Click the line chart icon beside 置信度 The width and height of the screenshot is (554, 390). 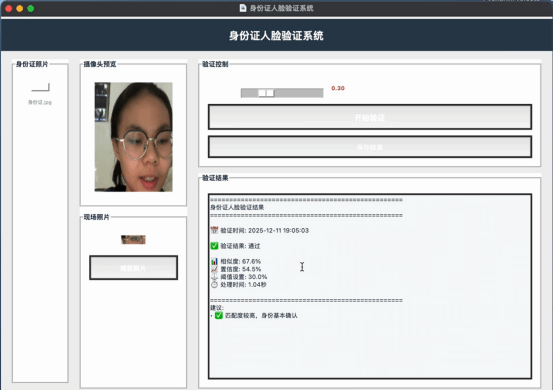tap(214, 269)
